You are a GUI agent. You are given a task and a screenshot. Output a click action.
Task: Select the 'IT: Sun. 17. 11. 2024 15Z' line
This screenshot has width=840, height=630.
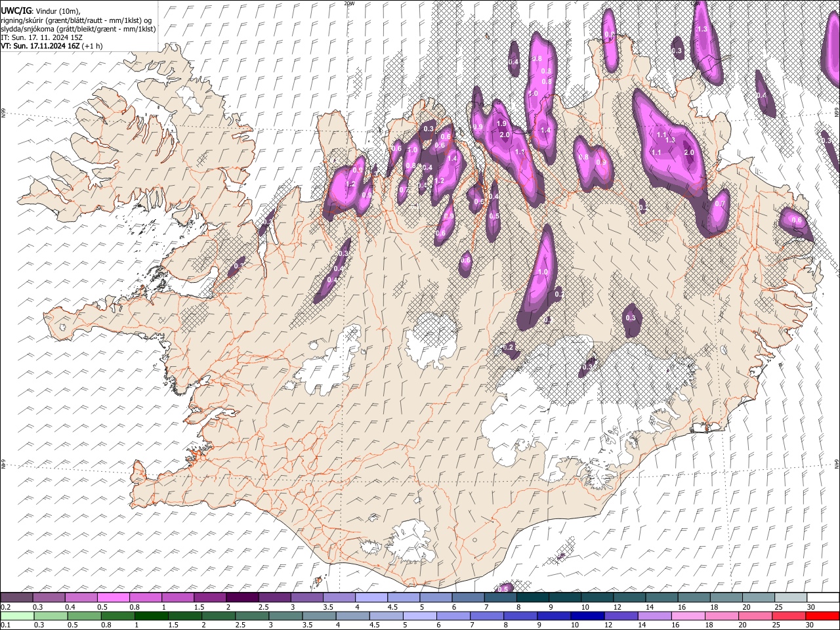[x=41, y=37]
